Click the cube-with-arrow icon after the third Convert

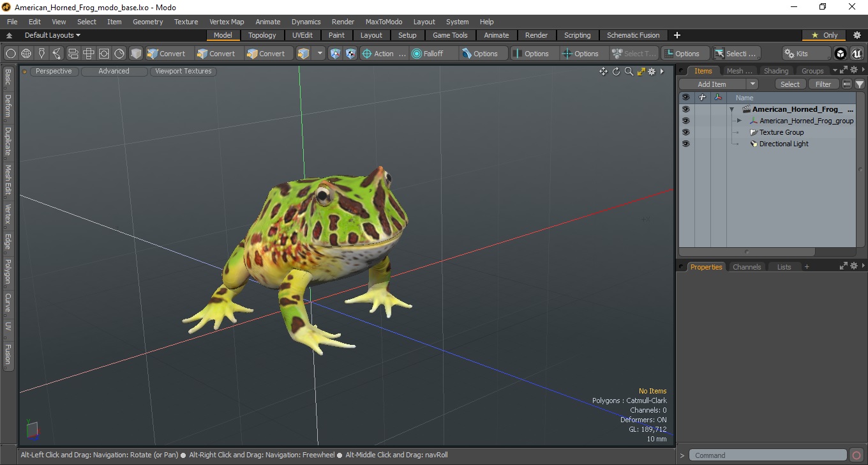tap(304, 54)
